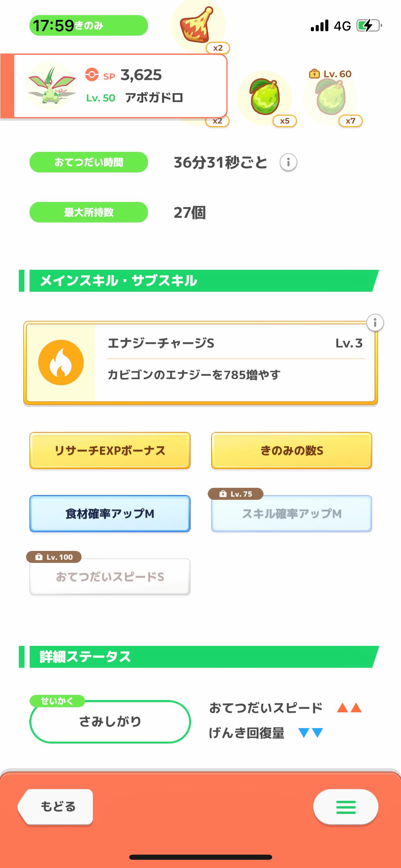Tap the flame skill icon
Screen dimensions: 401x868
(x=61, y=362)
